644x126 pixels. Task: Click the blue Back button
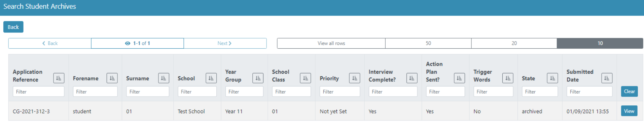pos(13,27)
